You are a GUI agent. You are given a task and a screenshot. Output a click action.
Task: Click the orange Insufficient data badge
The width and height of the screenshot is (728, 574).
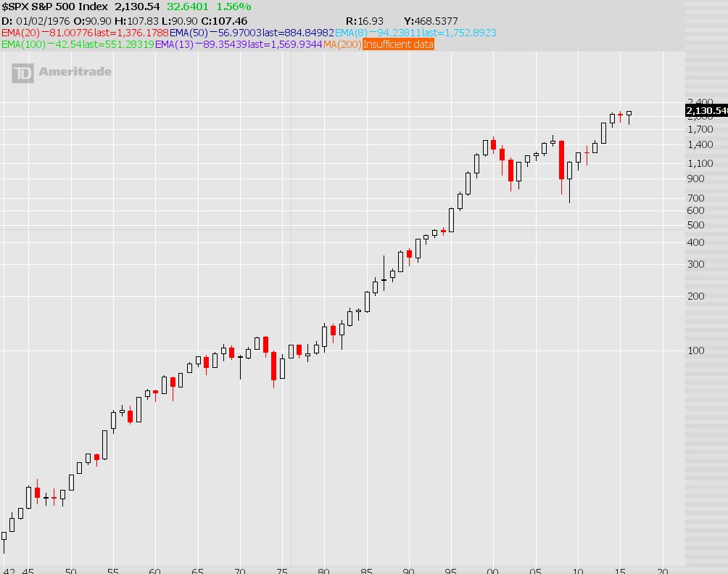click(x=398, y=44)
